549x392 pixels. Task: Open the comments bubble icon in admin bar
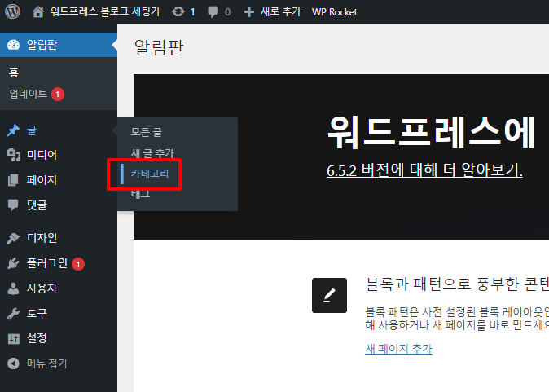213,12
